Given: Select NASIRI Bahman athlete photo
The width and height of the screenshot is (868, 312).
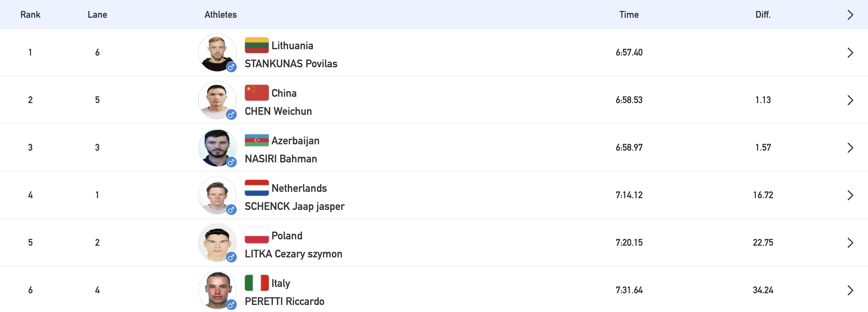Looking at the screenshot, I should pos(217,147).
